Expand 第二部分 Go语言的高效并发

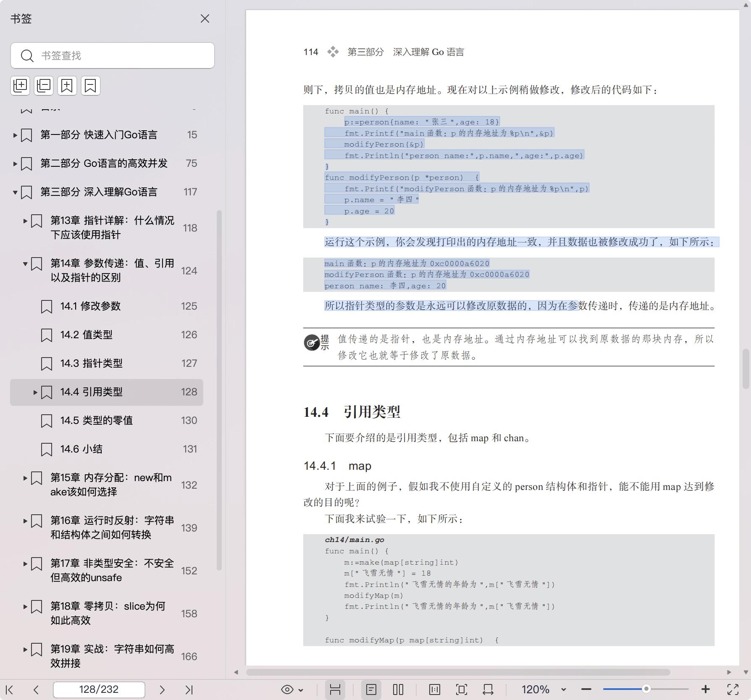[x=15, y=164]
